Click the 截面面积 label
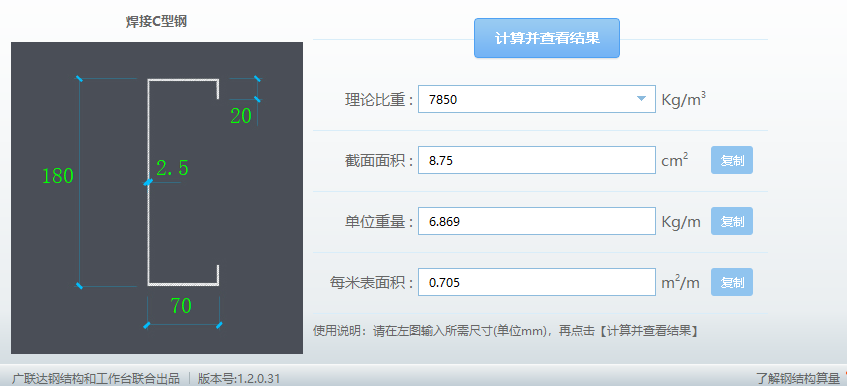 tap(379, 161)
